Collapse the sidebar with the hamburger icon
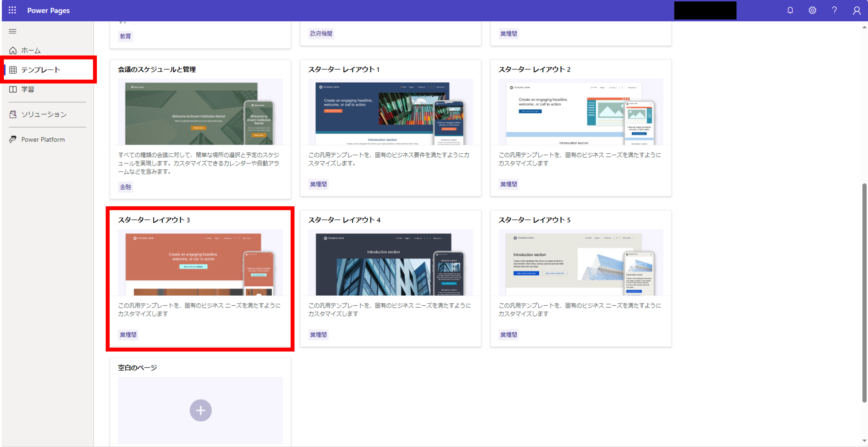This screenshot has height=447, width=868. point(13,31)
